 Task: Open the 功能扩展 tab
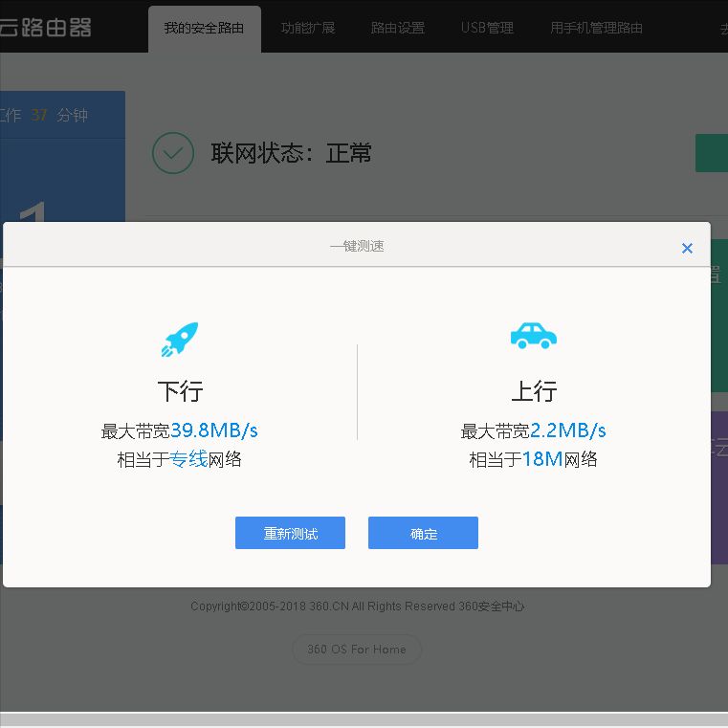click(x=308, y=28)
